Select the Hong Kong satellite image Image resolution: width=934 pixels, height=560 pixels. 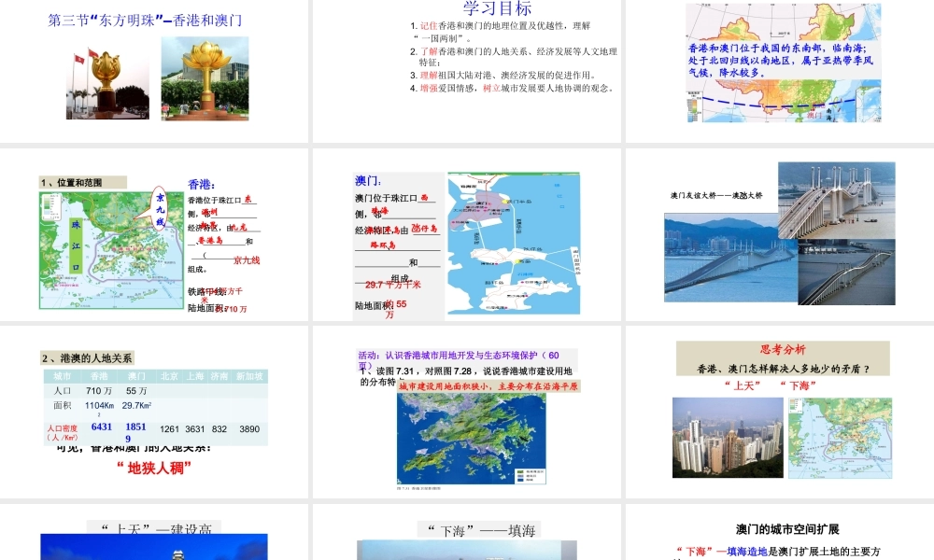click(472, 438)
